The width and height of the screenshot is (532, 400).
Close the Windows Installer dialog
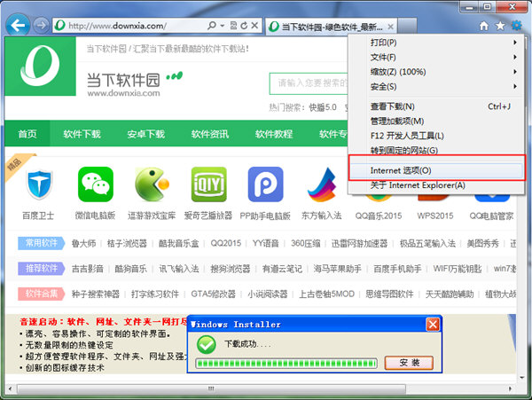point(433,325)
